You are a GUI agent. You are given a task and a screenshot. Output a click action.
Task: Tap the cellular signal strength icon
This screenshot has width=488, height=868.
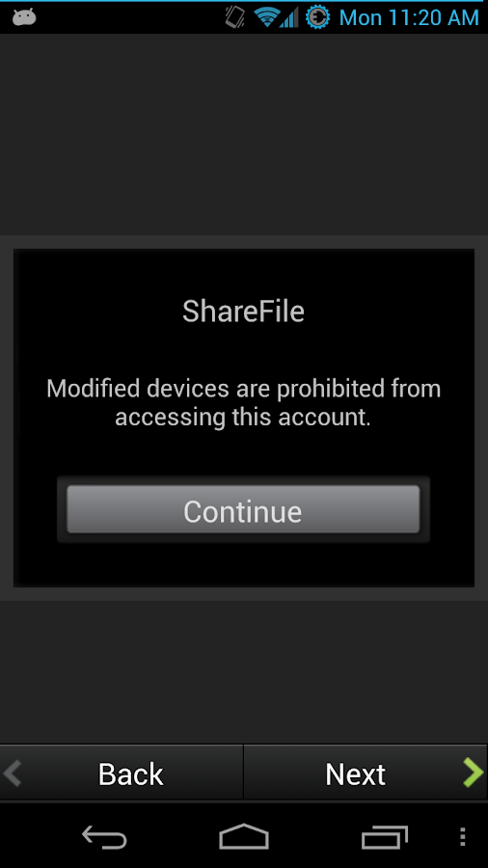288,17
